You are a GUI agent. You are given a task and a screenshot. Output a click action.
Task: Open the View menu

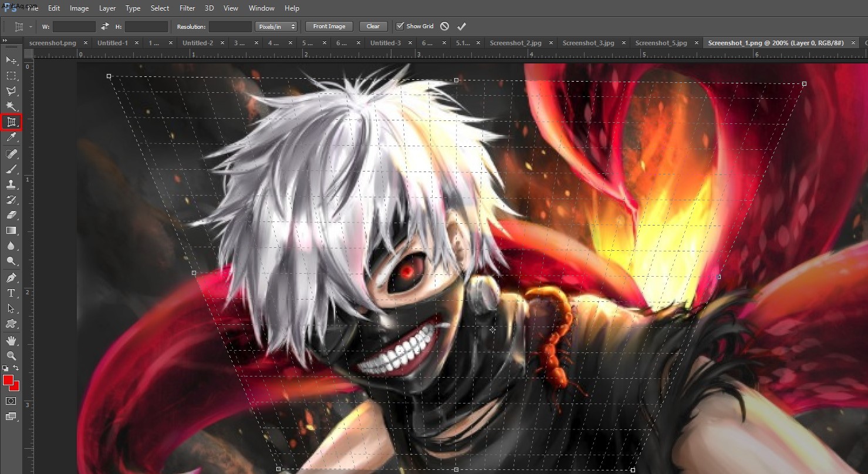click(x=231, y=8)
